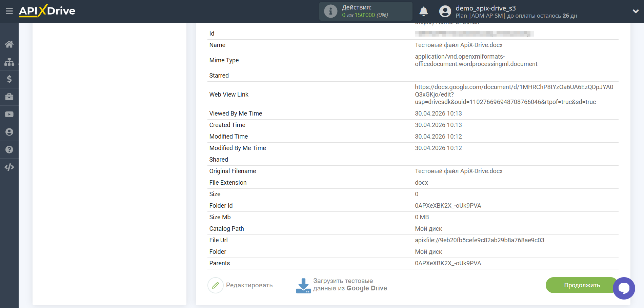Open profile sidebar icon
Screen dimensions: 644x308
tap(9, 132)
